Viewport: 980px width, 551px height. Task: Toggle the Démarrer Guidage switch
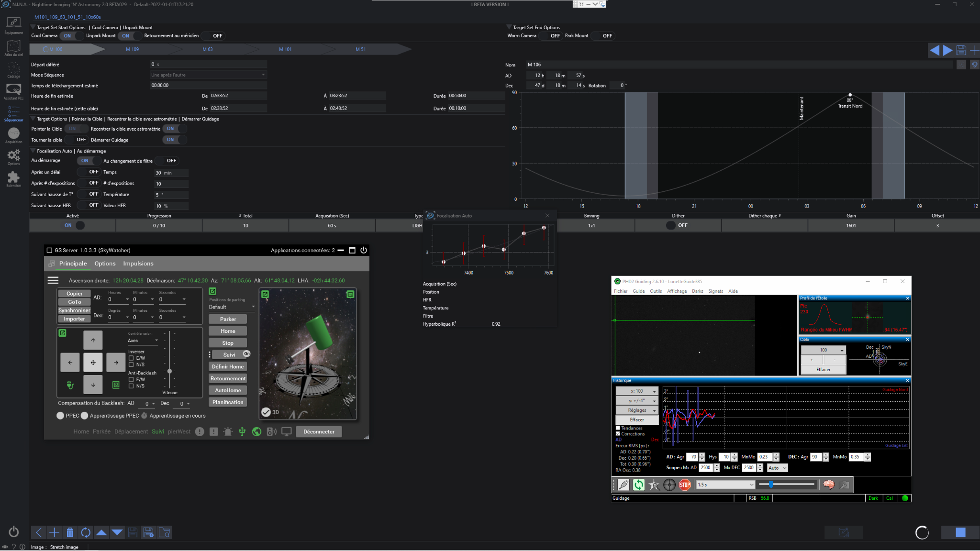point(174,140)
